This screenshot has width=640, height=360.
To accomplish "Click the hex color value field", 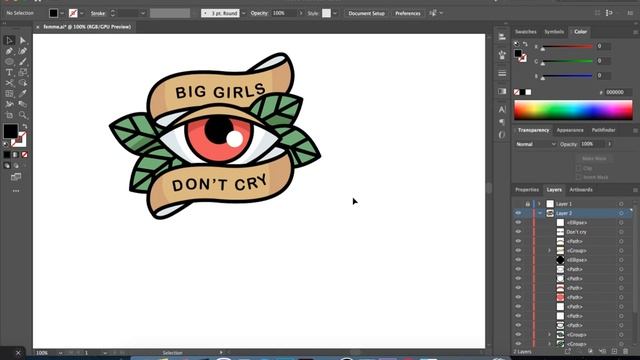I will (x=618, y=92).
